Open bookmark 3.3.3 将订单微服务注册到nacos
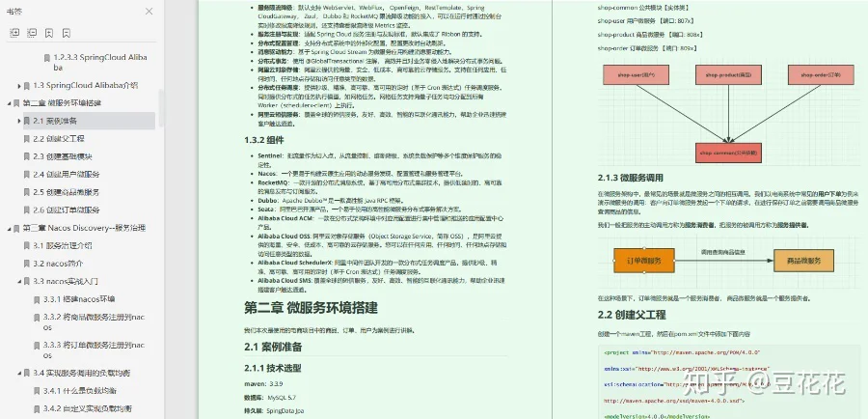The height and width of the screenshot is (419, 868). (x=95, y=349)
